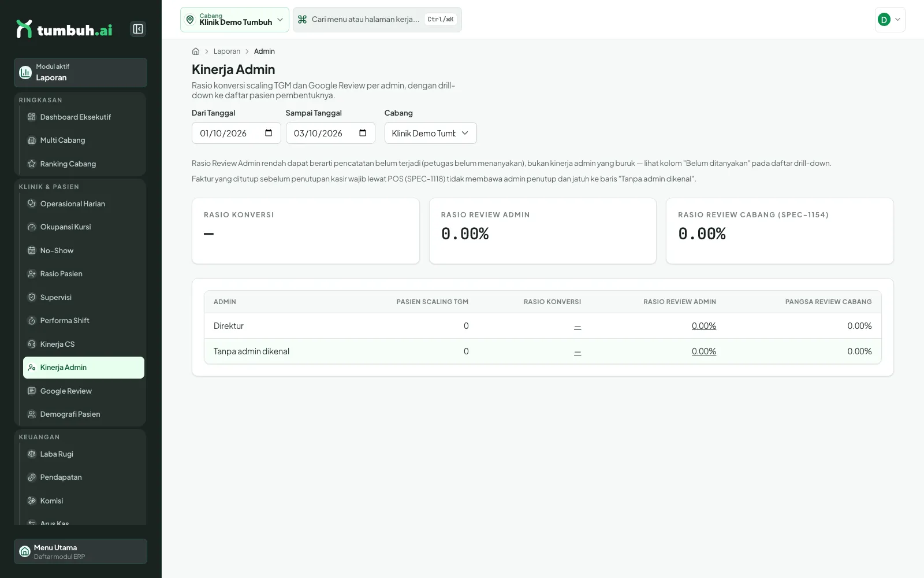Click the Ranking Cabang star icon
Viewport: 924px width, 578px height.
click(32, 164)
